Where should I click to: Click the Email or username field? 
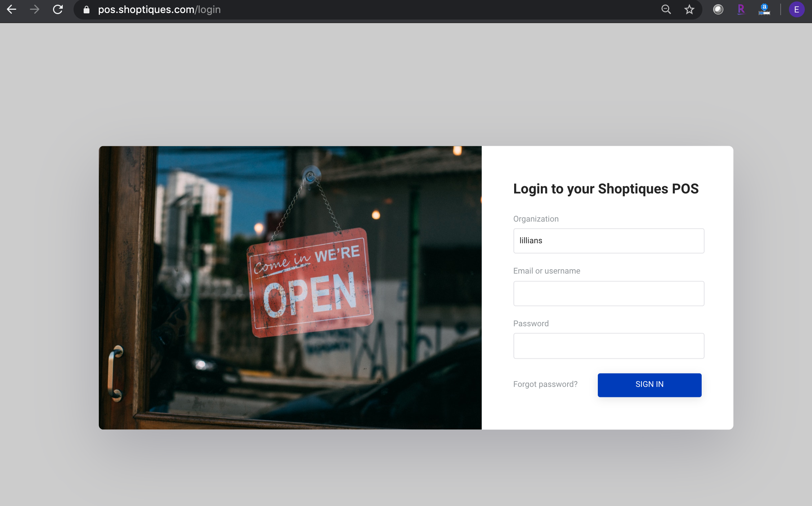pos(609,293)
